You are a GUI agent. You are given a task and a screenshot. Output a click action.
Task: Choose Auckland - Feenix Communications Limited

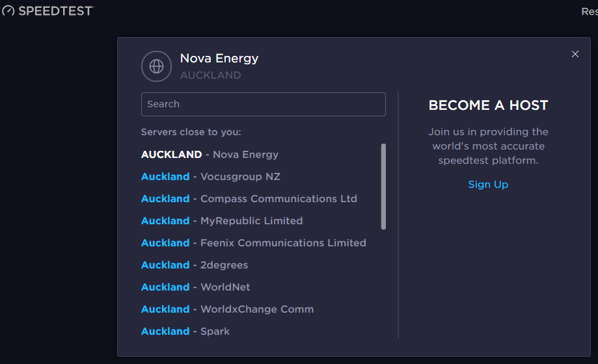point(253,243)
